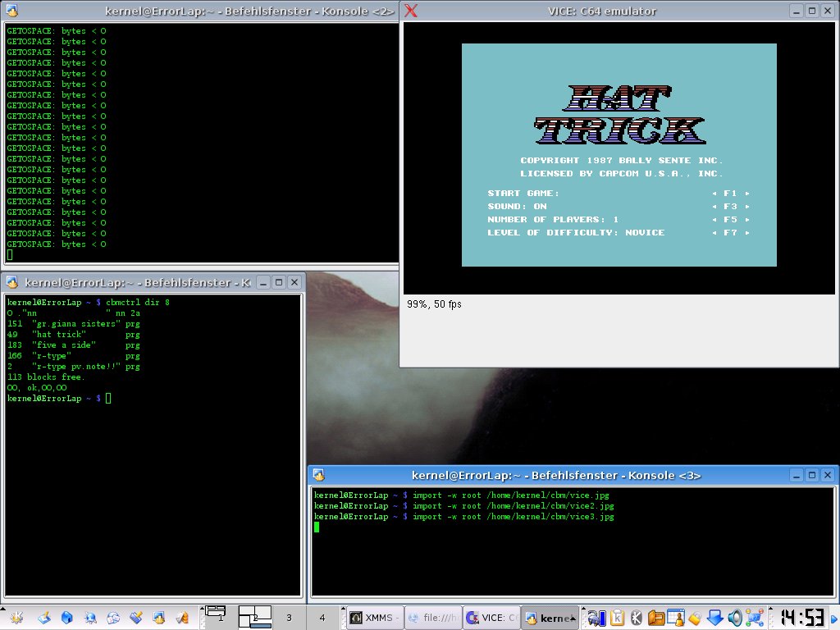Image resolution: width=840 pixels, height=630 pixels.
Task: Open the calendar reminder tray icon
Action: tap(676, 618)
